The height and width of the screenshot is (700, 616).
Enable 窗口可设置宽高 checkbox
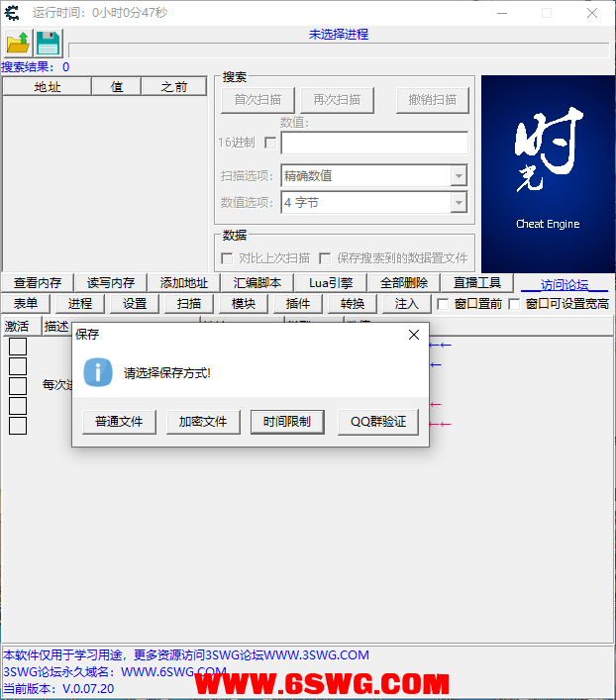[514, 304]
